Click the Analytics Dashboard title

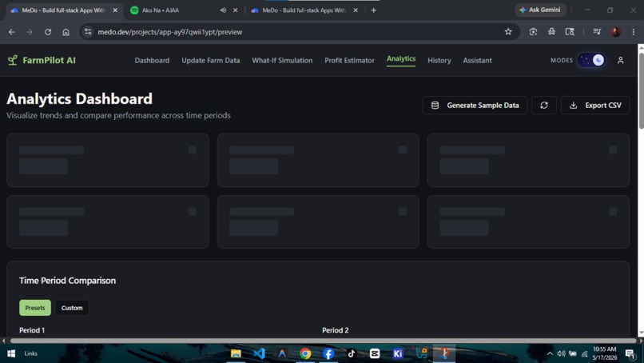click(79, 98)
